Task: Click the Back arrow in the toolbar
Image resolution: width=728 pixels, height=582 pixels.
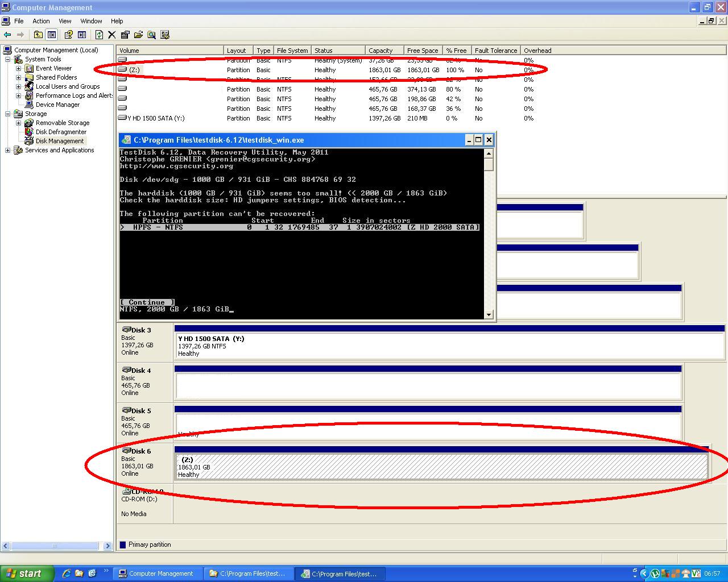Action: pos(7,35)
